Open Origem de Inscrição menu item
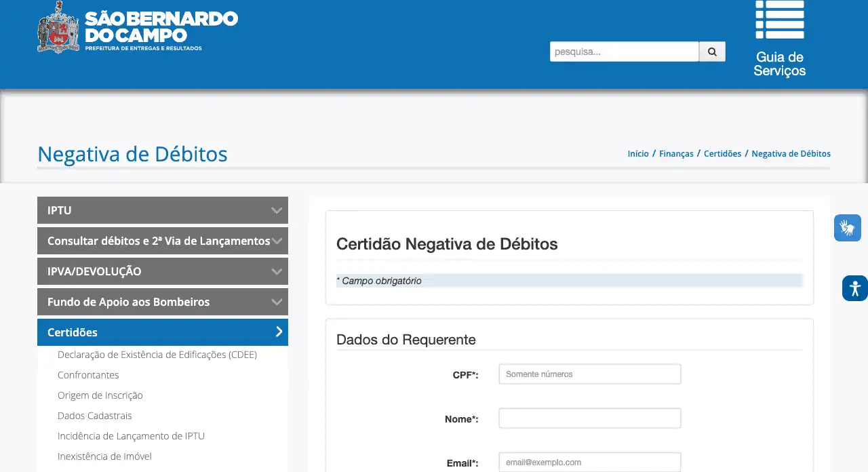Screen dimensions: 868x472 pyautogui.click(x=100, y=395)
